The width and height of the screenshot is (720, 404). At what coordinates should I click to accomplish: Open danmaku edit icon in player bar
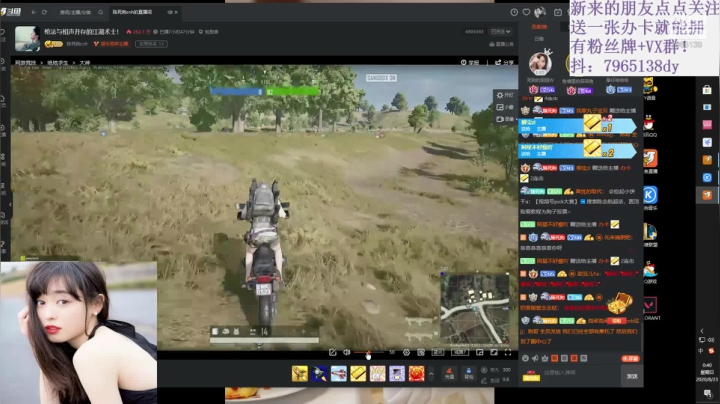pos(332,352)
